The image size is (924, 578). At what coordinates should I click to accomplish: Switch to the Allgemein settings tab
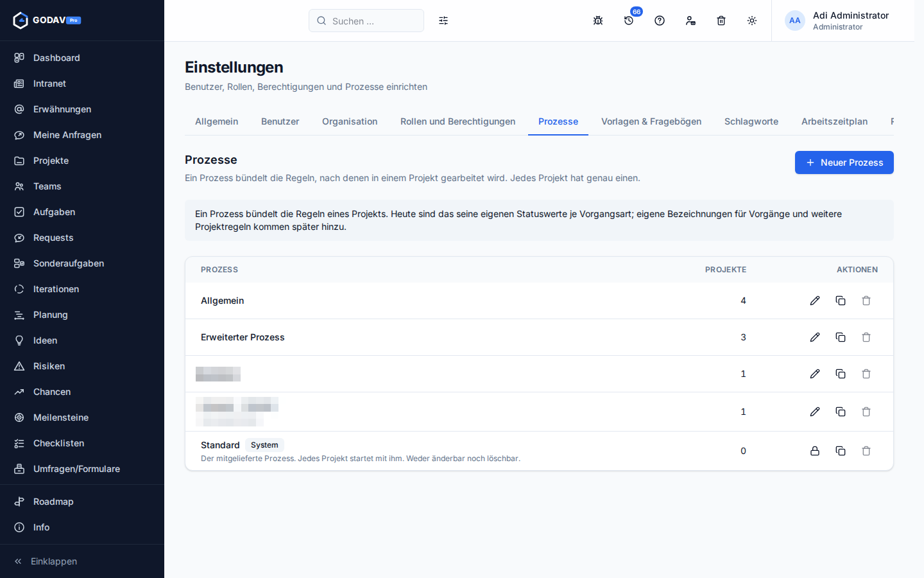216,121
